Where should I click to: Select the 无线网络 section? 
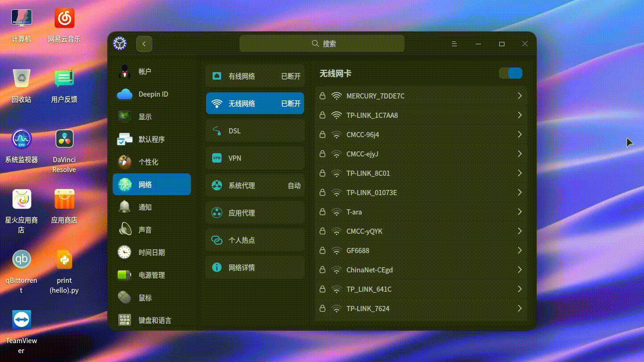pos(255,104)
